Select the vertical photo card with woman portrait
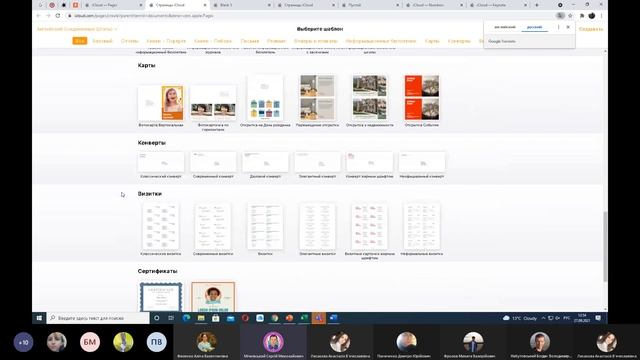This screenshot has height=360, width=640. click(x=161, y=103)
